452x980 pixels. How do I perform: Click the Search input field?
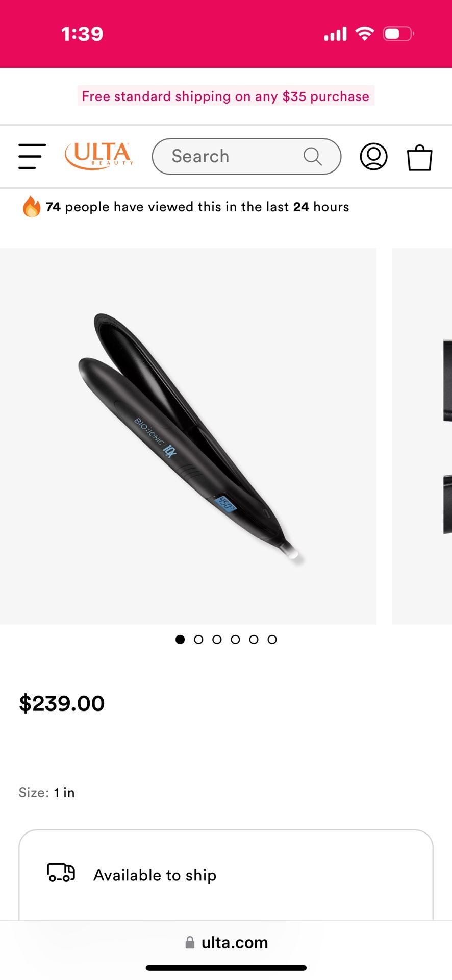pos(246,156)
